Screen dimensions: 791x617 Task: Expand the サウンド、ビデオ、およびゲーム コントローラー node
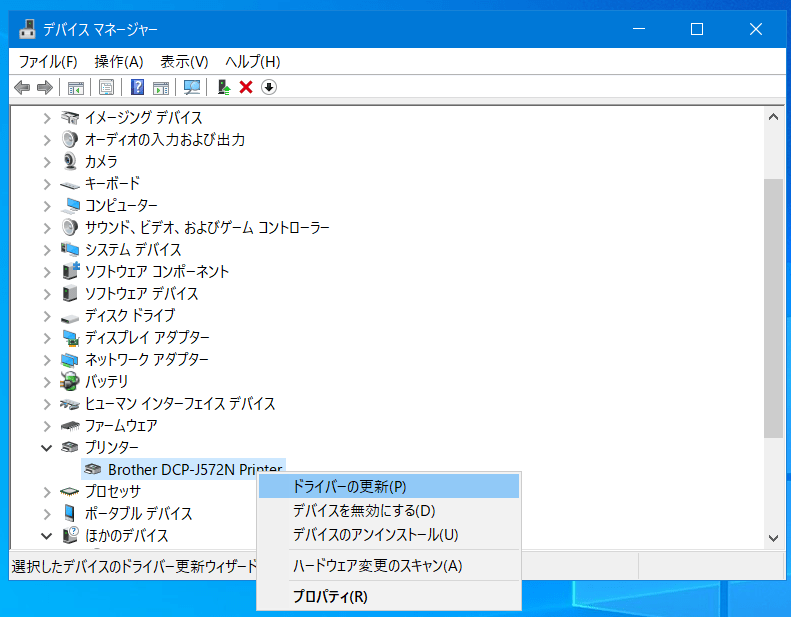[47, 228]
